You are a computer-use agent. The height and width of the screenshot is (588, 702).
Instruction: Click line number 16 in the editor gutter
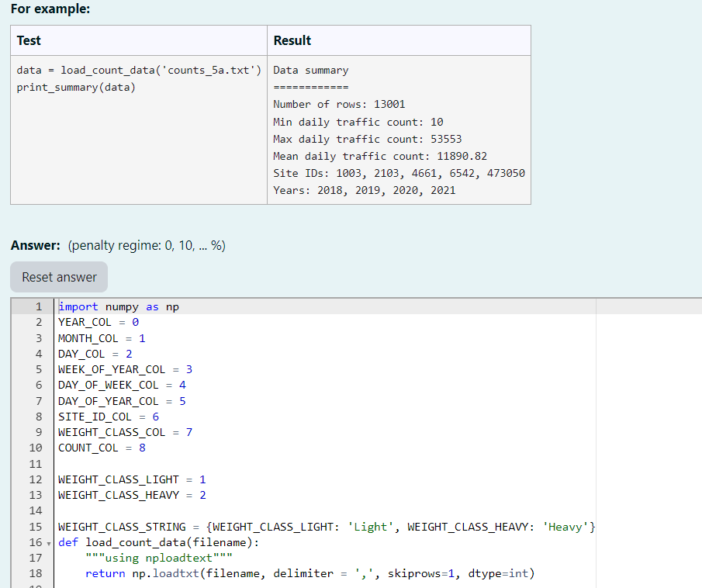coord(36,541)
